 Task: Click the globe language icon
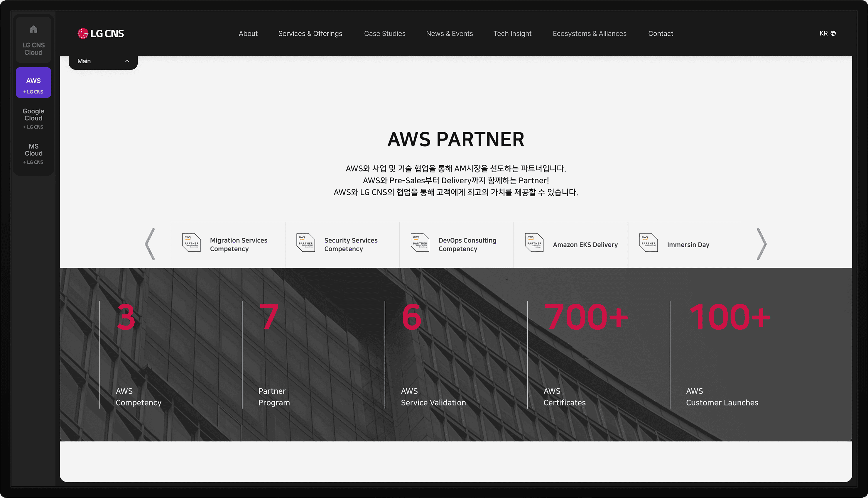833,33
